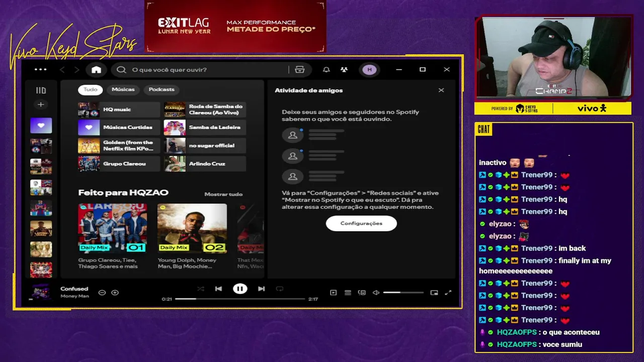Toggle the Now Playing view icon
This screenshot has height=362, width=644.
[x=333, y=293]
